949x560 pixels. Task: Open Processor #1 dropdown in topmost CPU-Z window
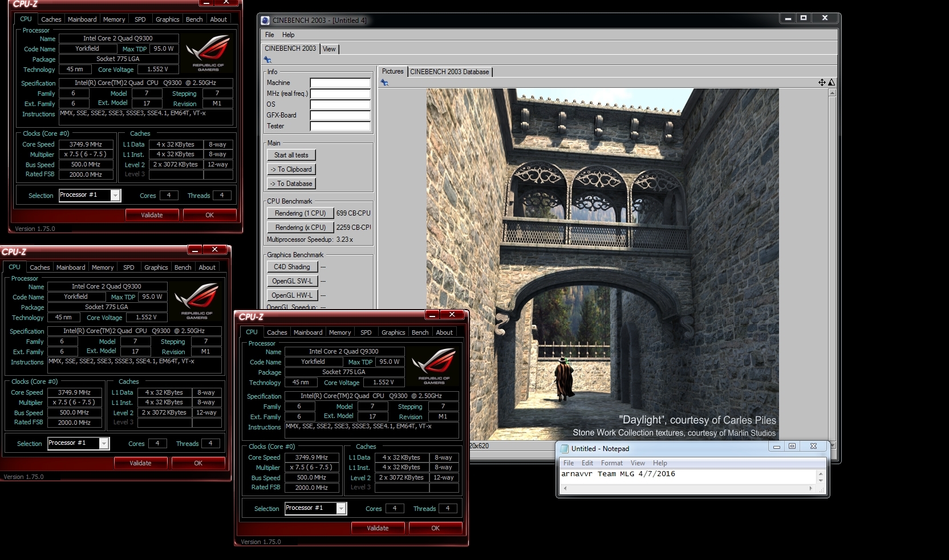point(115,196)
